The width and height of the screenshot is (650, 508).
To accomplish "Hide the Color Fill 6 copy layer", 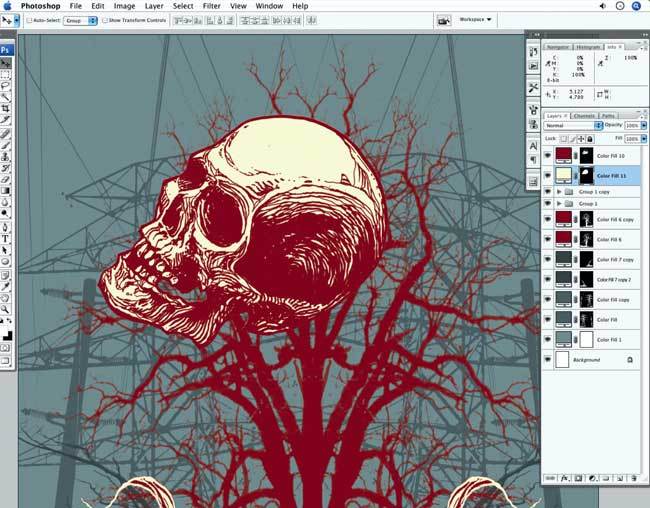I will (x=548, y=219).
